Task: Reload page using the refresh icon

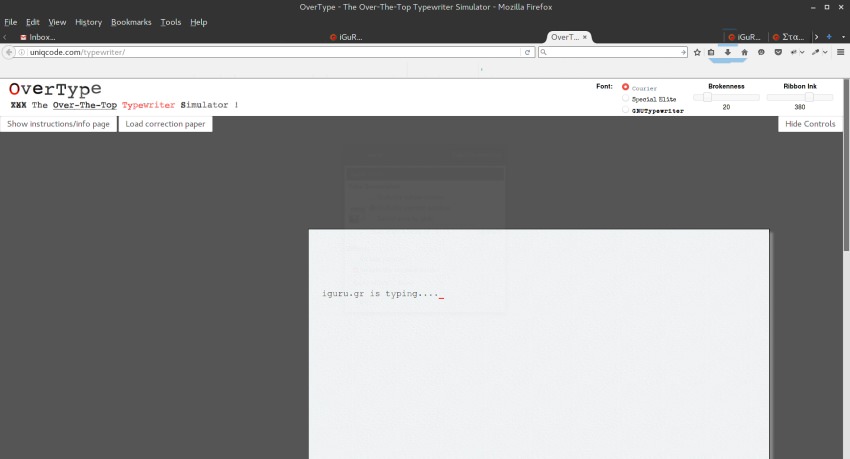Action: coord(527,52)
